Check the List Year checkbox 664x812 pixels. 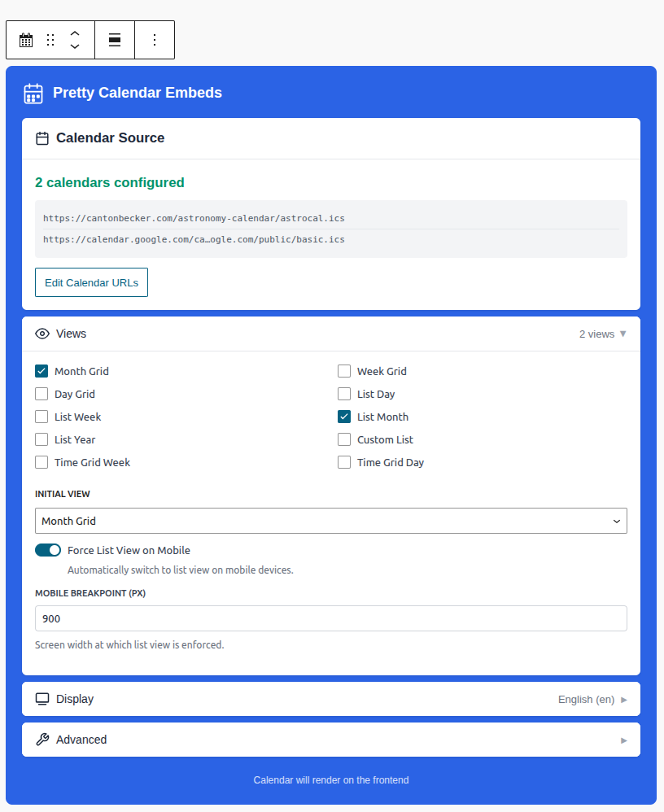pyautogui.click(x=41, y=439)
